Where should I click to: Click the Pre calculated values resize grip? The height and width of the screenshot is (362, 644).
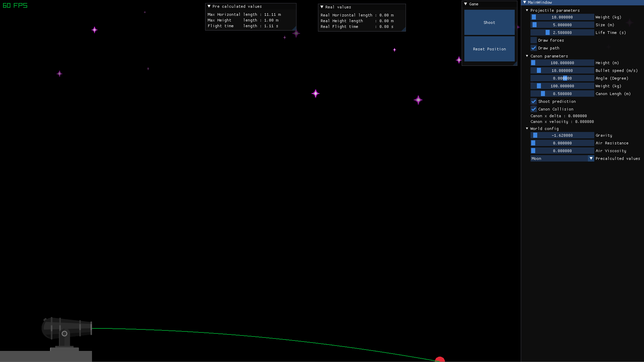click(294, 29)
